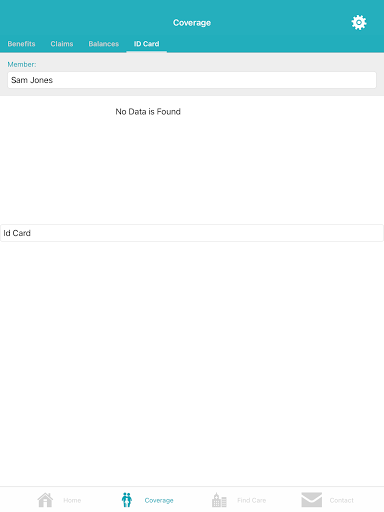Open the Balances tab
This screenshot has height=512, width=384.
click(104, 44)
